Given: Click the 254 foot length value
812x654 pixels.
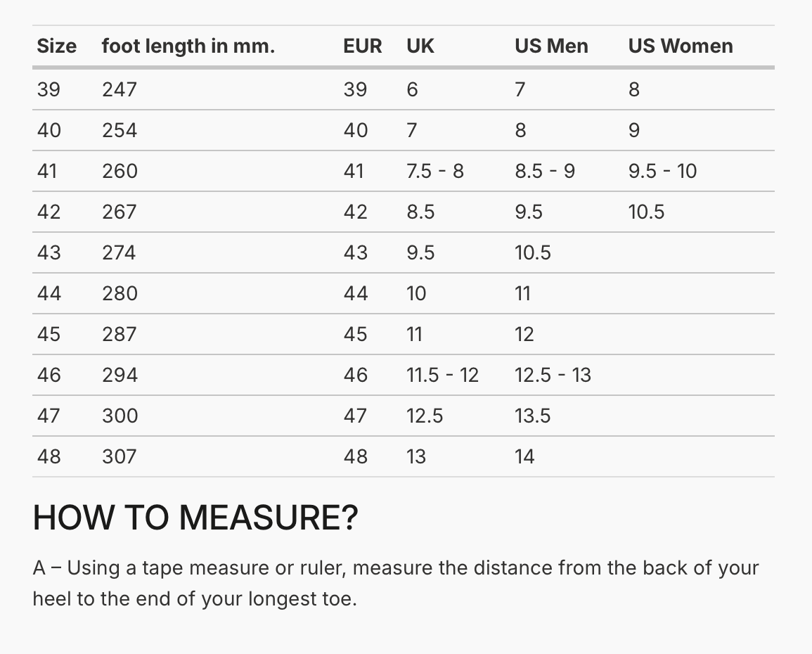Looking at the screenshot, I should [119, 131].
